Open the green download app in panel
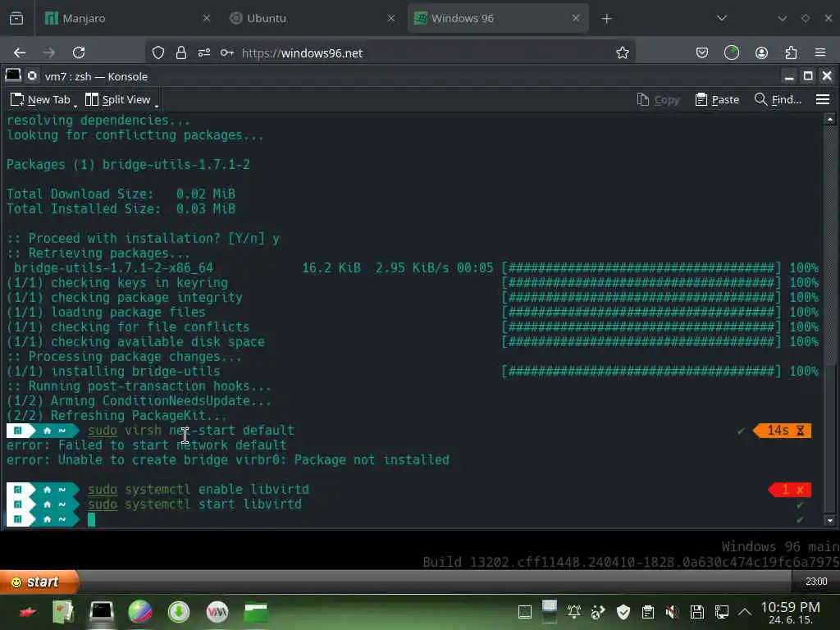 tap(179, 612)
